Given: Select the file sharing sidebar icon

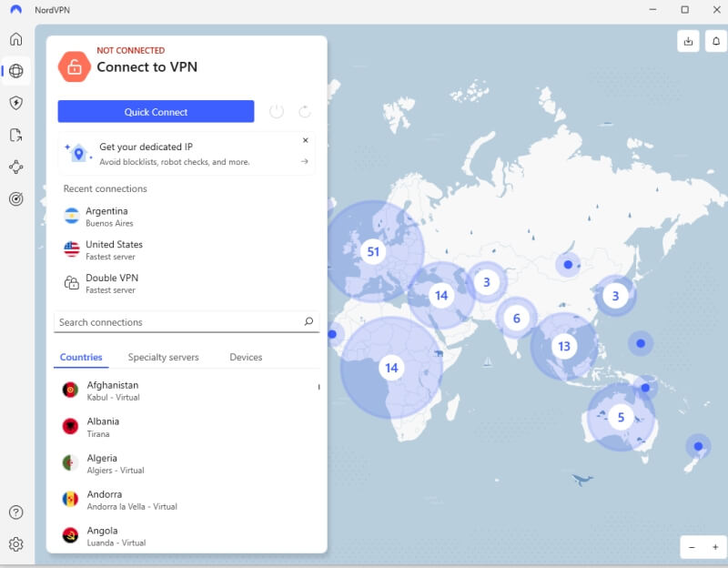Looking at the screenshot, I should tap(16, 134).
